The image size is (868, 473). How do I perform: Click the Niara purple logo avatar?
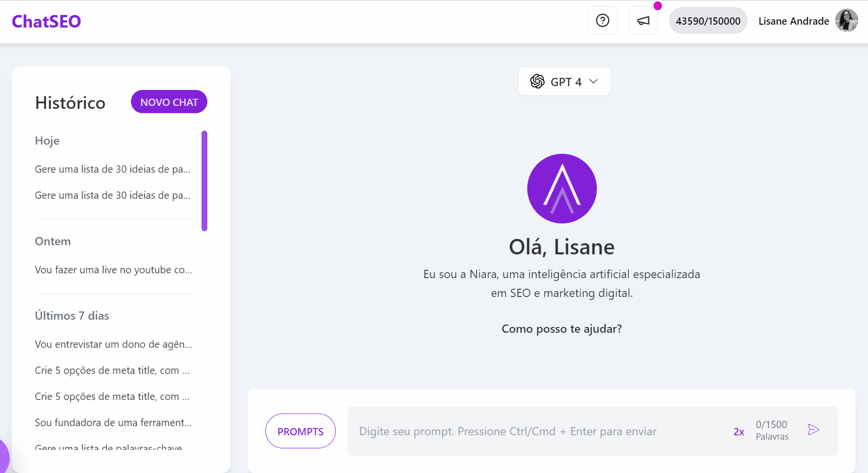tap(562, 189)
